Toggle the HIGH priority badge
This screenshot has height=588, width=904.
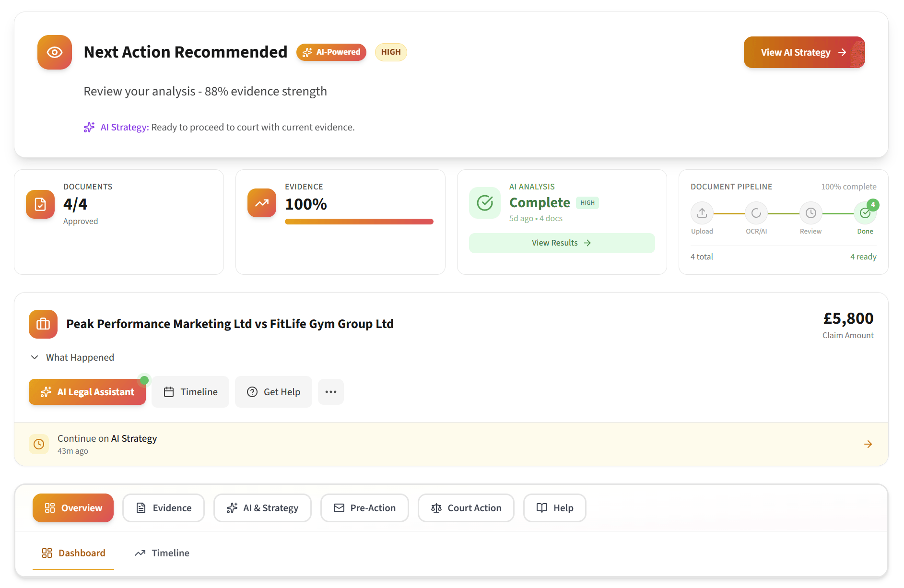tap(391, 52)
